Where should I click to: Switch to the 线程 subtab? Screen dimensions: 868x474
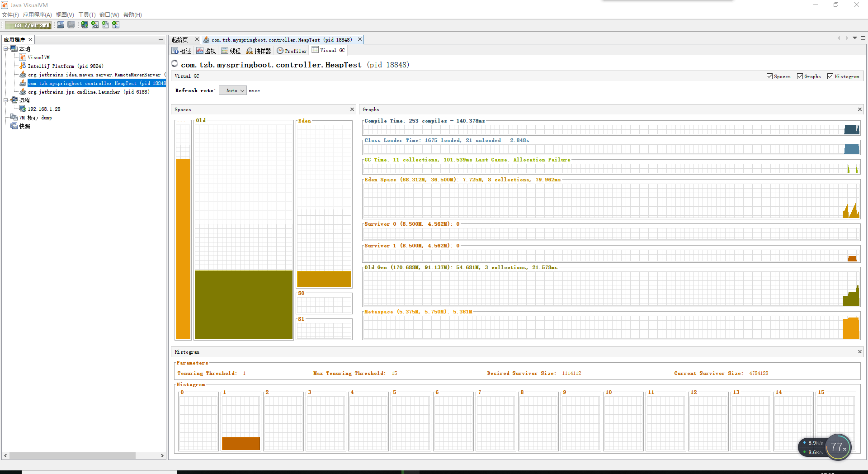tap(231, 51)
